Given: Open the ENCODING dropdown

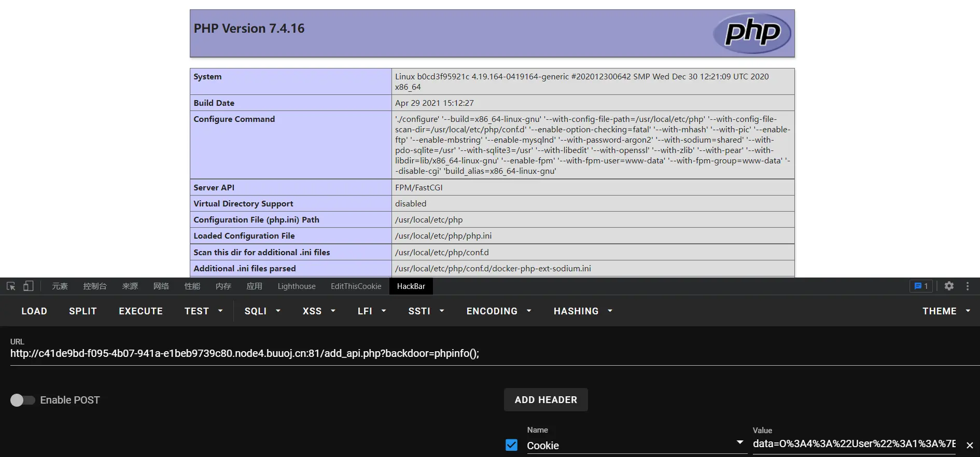Looking at the screenshot, I should 498,311.
